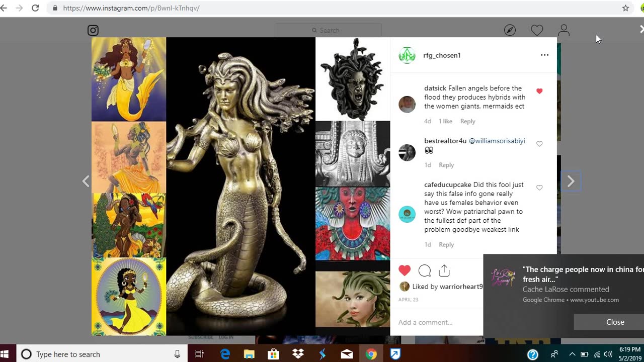
Task: Open @williamsorisabiyi mention
Action: pyautogui.click(x=497, y=141)
